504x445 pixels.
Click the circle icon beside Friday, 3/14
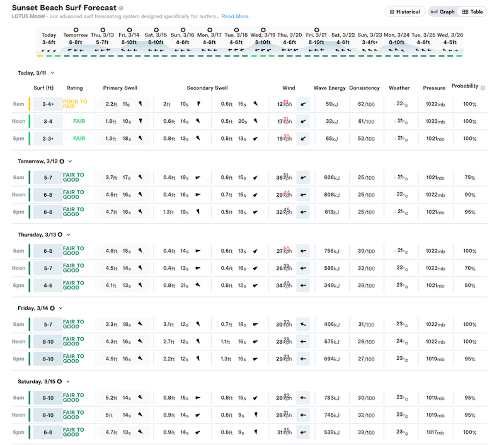pos(52,308)
